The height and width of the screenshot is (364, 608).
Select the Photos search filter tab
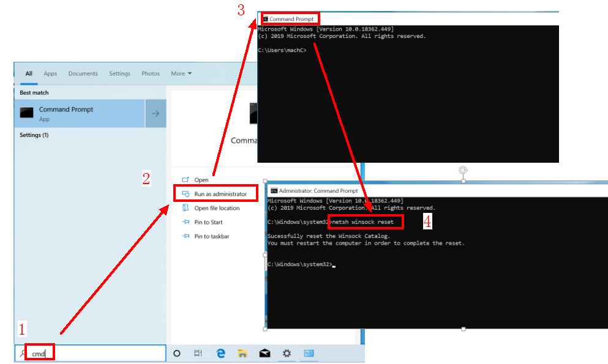[x=150, y=73]
